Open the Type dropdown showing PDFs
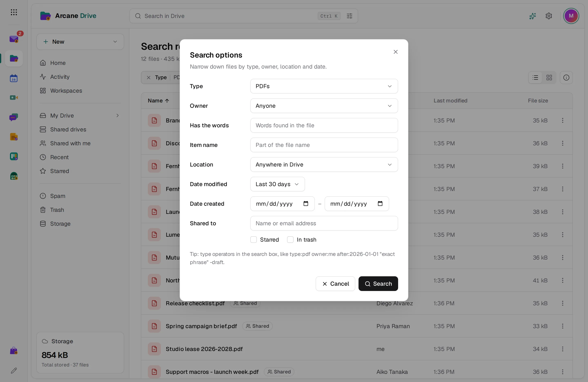The width and height of the screenshot is (588, 382). [x=324, y=86]
